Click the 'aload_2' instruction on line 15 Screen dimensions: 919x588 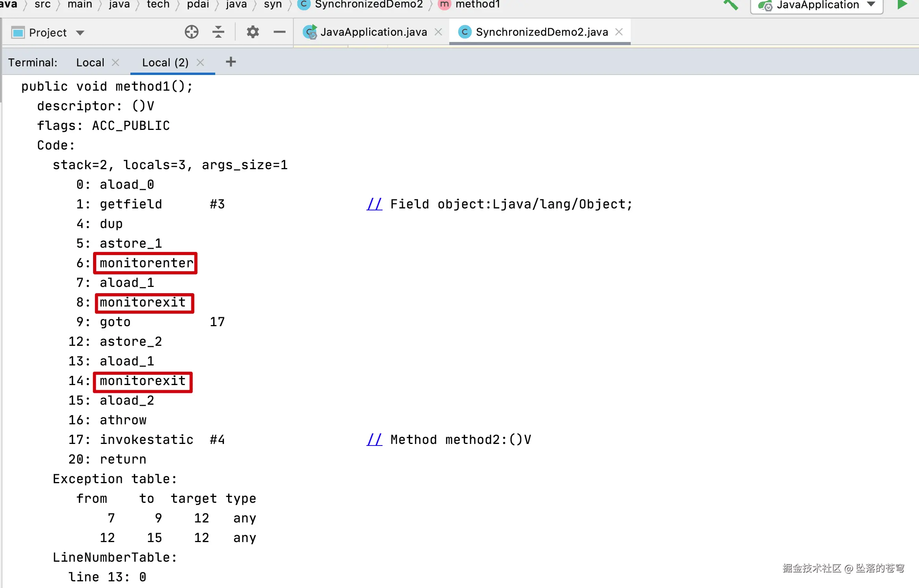pos(127,400)
